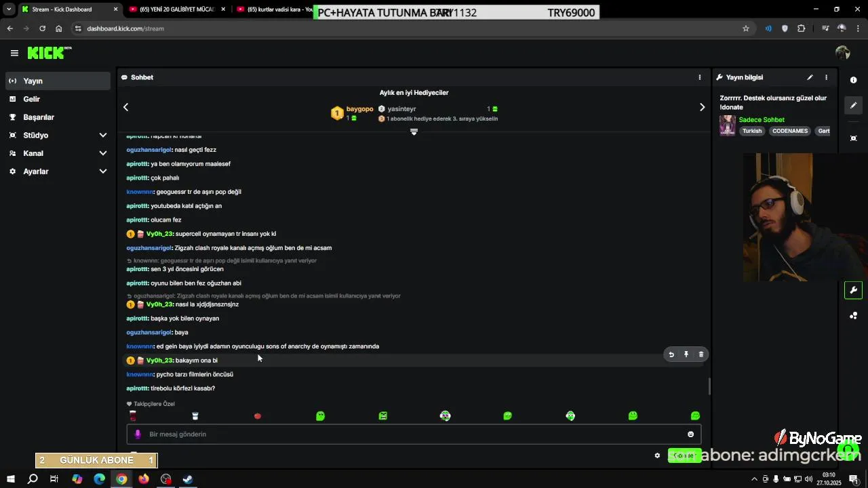Click gifter name baygopo
This screenshot has width=868, height=488.
point(359,108)
